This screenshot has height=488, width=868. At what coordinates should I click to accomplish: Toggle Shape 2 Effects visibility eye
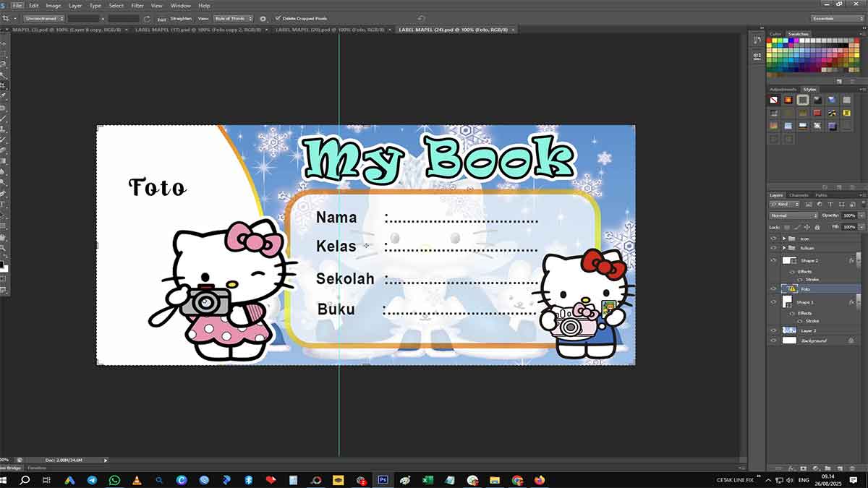tap(791, 272)
